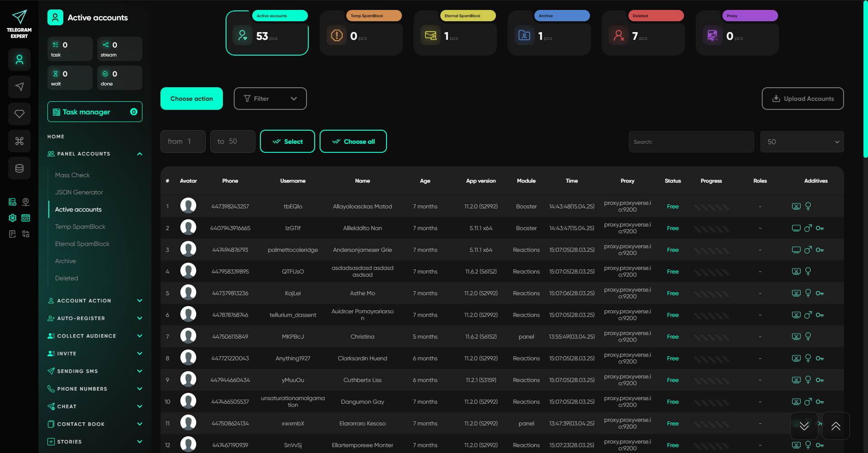Click the gear settings icon in sidebar bottom
Screen dimensions: 868x453
pyautogui.click(x=13, y=218)
